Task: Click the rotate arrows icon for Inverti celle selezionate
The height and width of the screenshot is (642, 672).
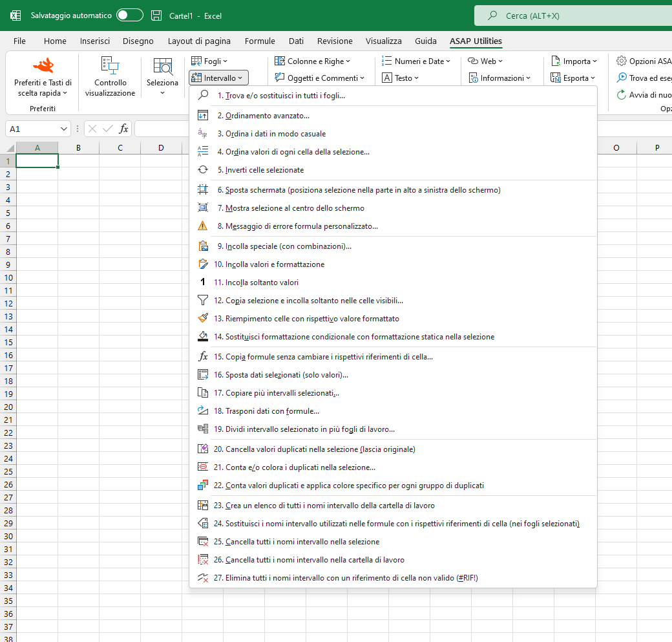Action: click(203, 170)
